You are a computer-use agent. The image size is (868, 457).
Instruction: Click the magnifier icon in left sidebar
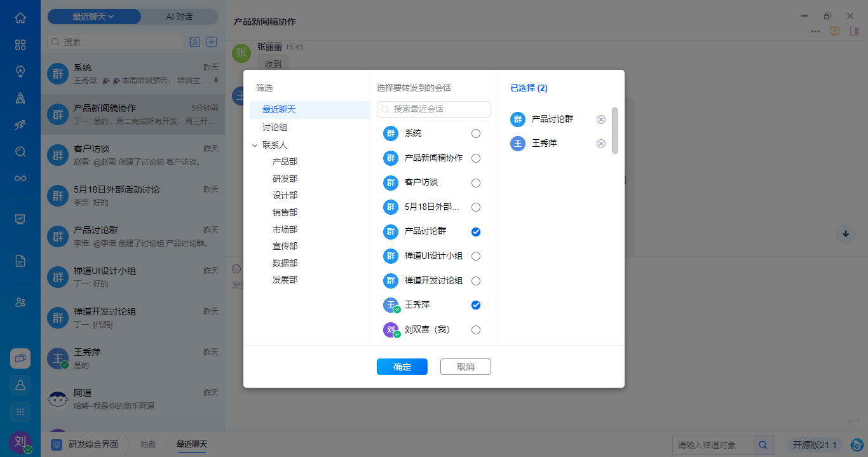(20, 151)
